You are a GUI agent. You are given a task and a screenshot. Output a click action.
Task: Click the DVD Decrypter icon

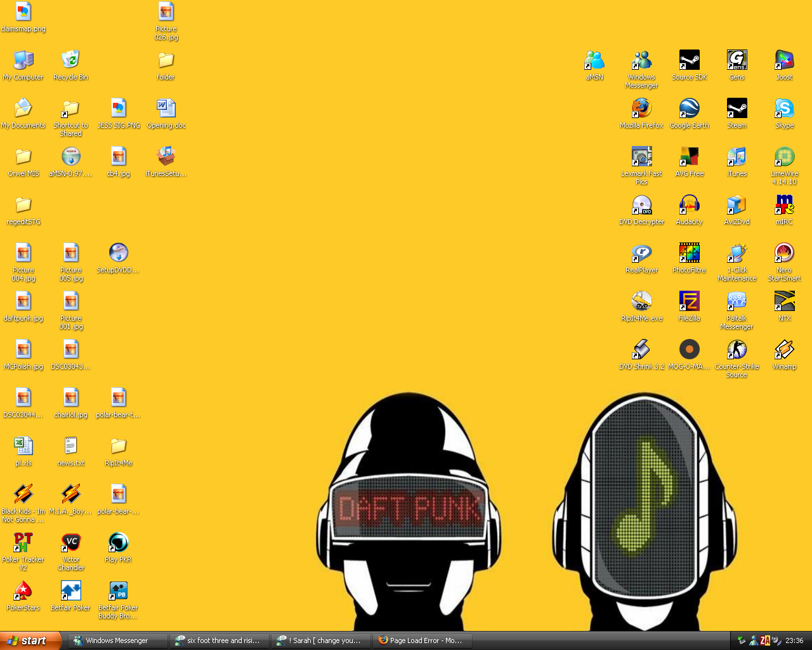pos(641,205)
